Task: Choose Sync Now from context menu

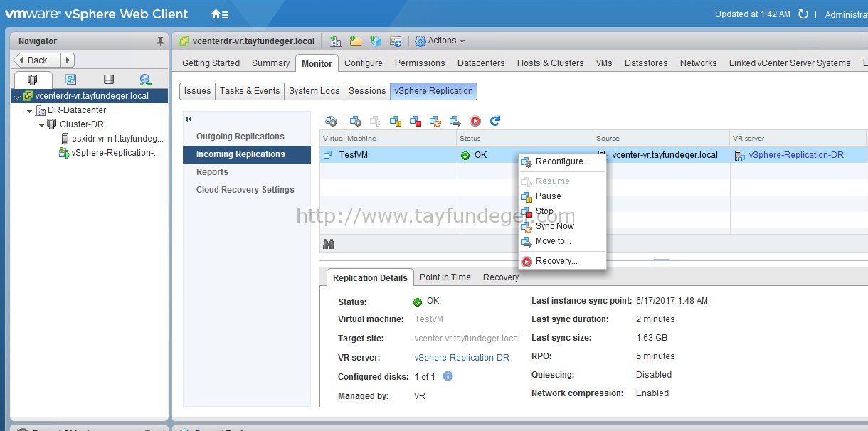Action: 562,226
